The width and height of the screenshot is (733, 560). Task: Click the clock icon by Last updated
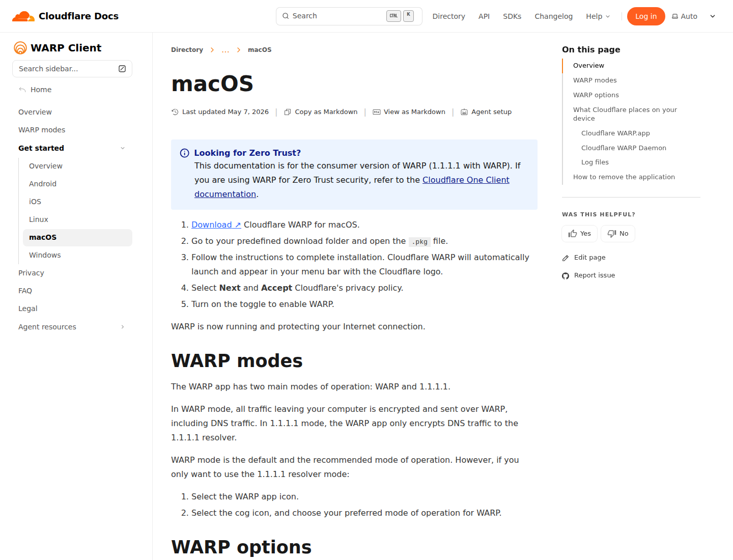[x=175, y=112]
